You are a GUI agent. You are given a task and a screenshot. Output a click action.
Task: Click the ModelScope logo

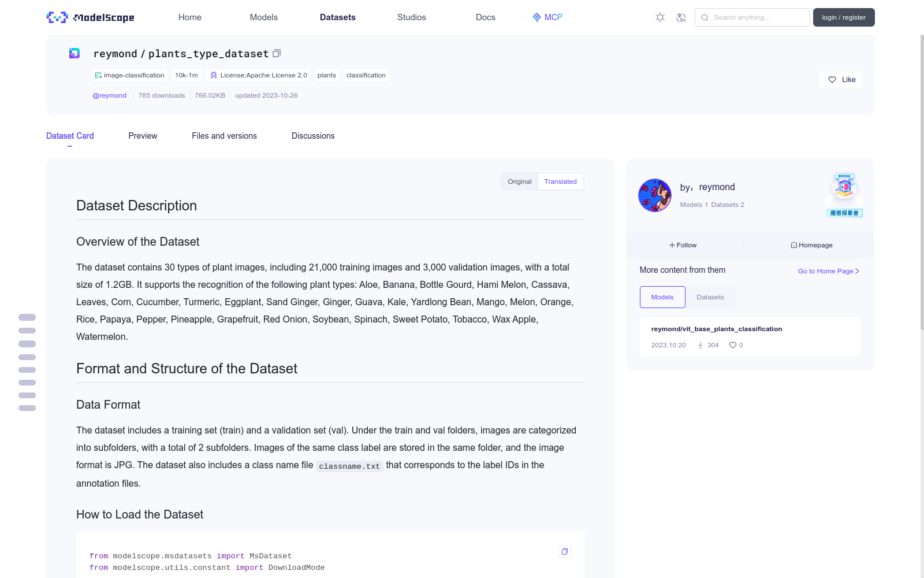click(90, 17)
